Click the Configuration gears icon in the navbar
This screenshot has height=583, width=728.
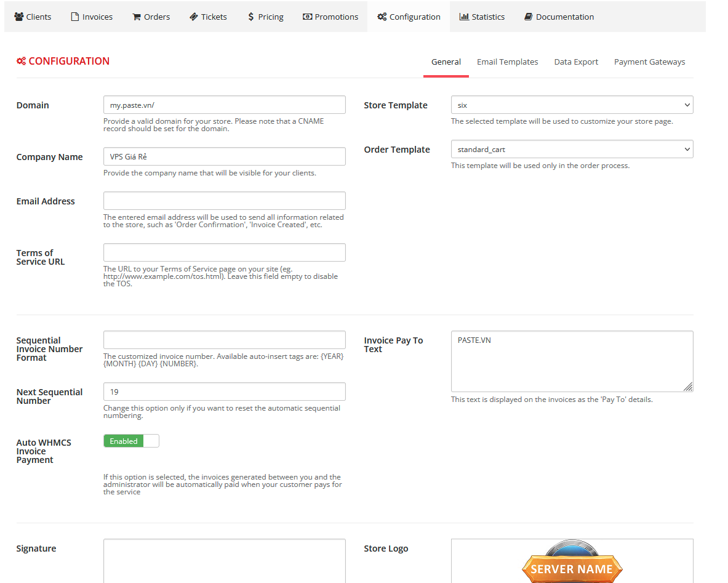[382, 17]
